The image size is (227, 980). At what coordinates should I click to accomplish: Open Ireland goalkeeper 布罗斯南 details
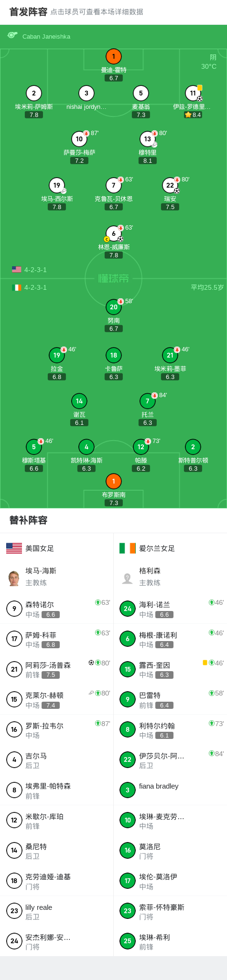(113, 481)
